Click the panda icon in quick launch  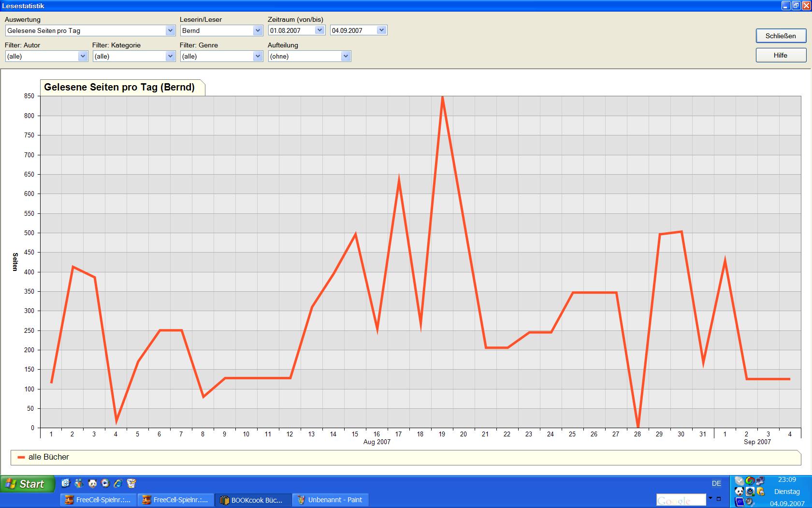coord(92,483)
